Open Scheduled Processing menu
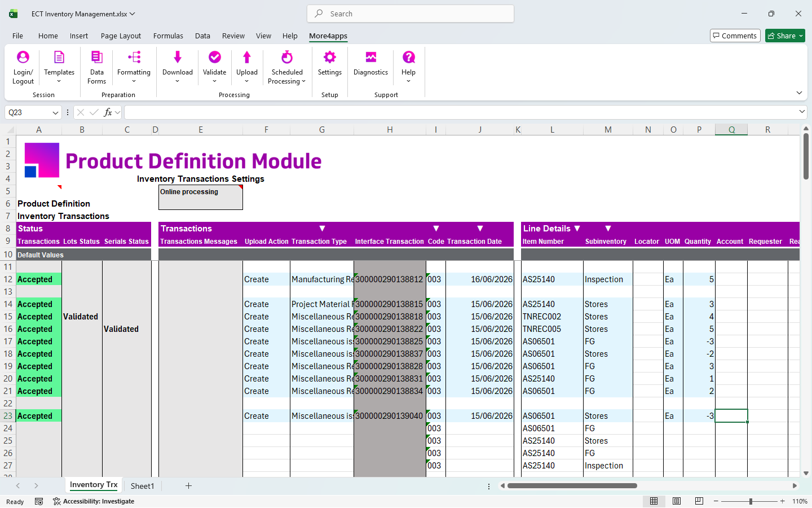This screenshot has width=812, height=508. tap(286, 67)
